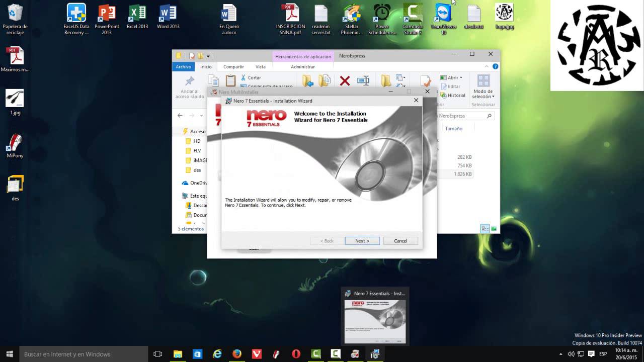Click ESP language indicator
This screenshot has width=644, height=362.
pyautogui.click(x=603, y=354)
